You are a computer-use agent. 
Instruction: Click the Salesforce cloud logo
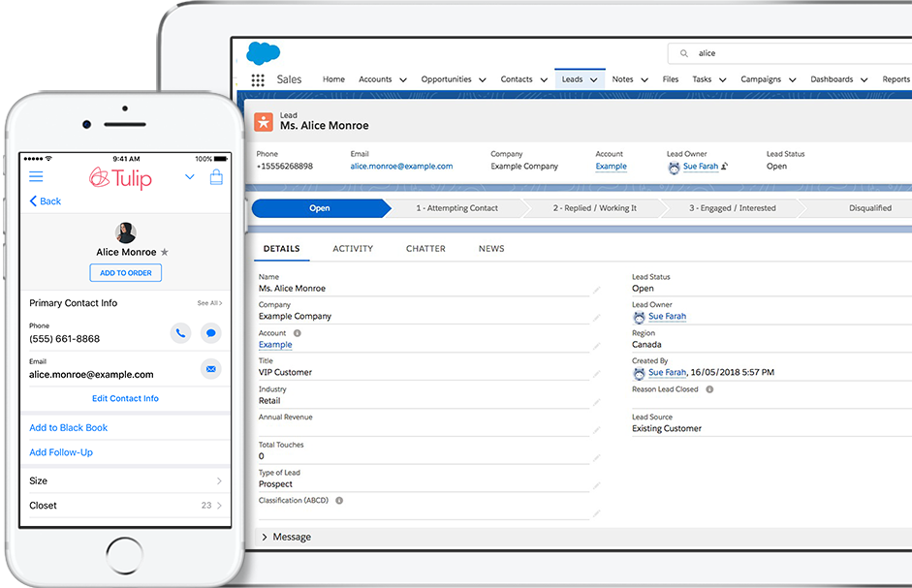tap(264, 53)
